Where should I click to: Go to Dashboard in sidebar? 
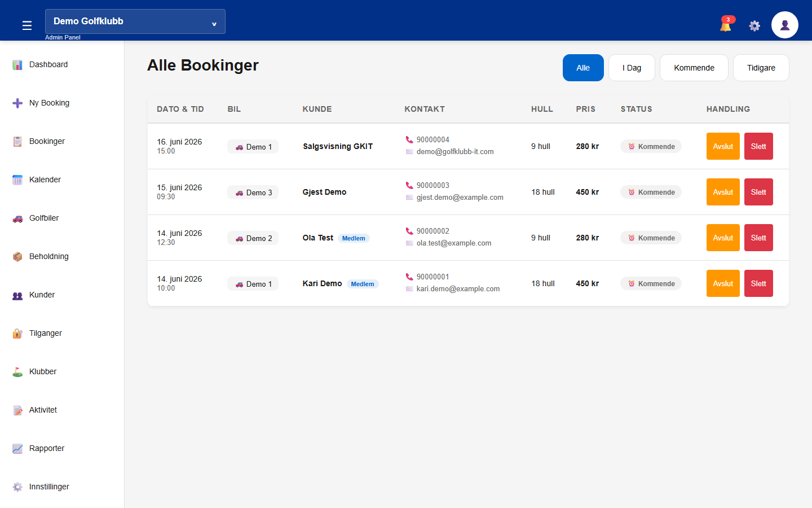(62, 64)
